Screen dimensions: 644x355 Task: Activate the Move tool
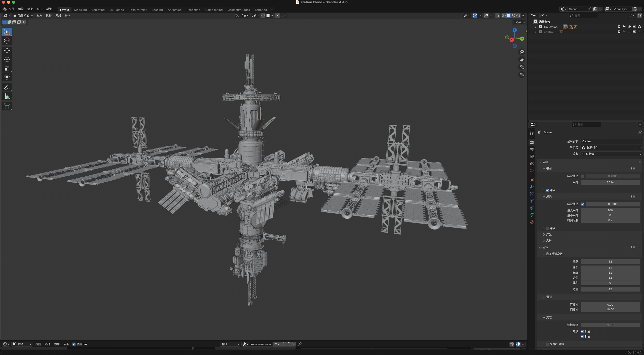pyautogui.click(x=7, y=51)
